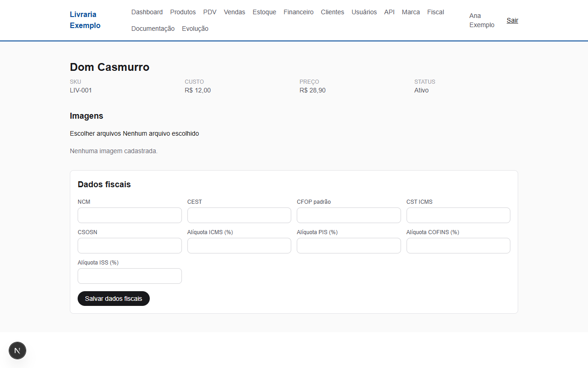Image resolution: width=588 pixels, height=368 pixels.
Task: Go to the Financeiro page
Action: [299, 12]
